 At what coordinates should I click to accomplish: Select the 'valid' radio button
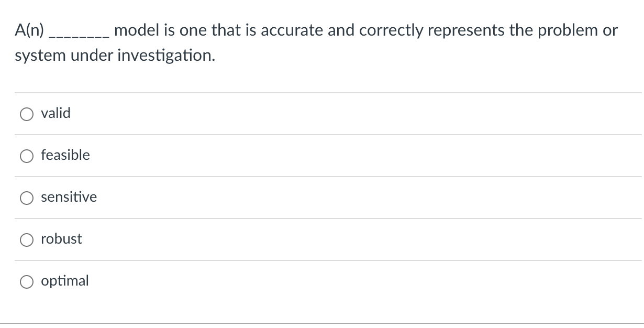27,114
